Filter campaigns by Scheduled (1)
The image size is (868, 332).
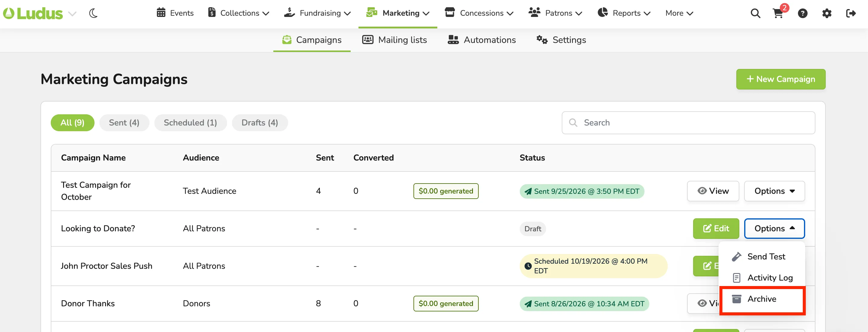190,123
